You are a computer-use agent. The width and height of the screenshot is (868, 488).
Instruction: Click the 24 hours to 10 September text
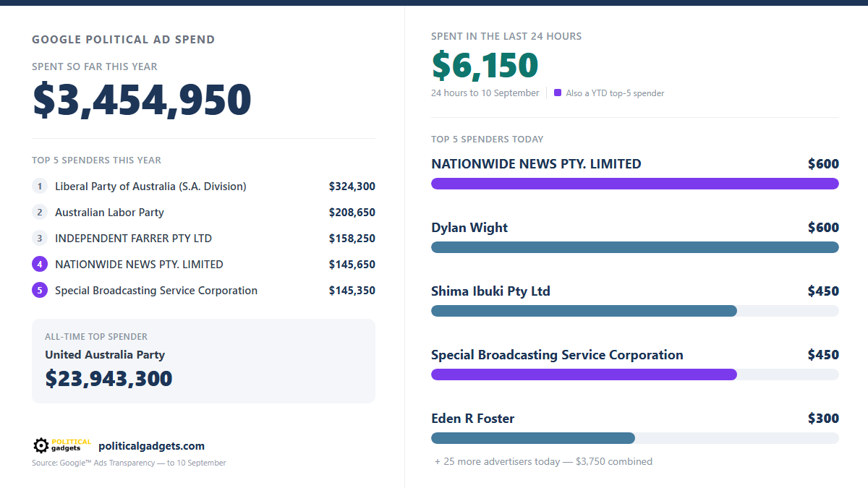click(485, 93)
